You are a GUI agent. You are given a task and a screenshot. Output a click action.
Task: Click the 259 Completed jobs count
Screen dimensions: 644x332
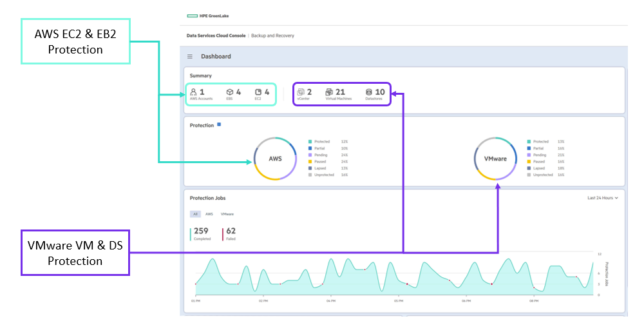[x=201, y=234]
